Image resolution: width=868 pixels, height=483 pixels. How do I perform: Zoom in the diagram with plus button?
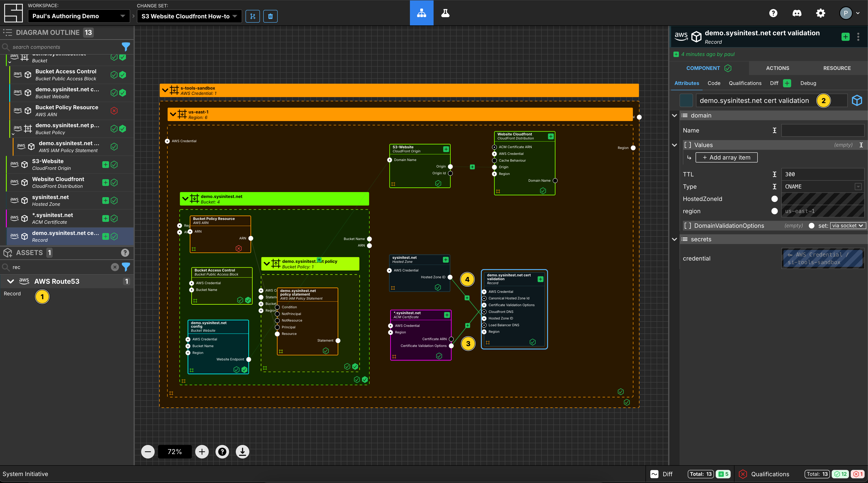tap(202, 452)
